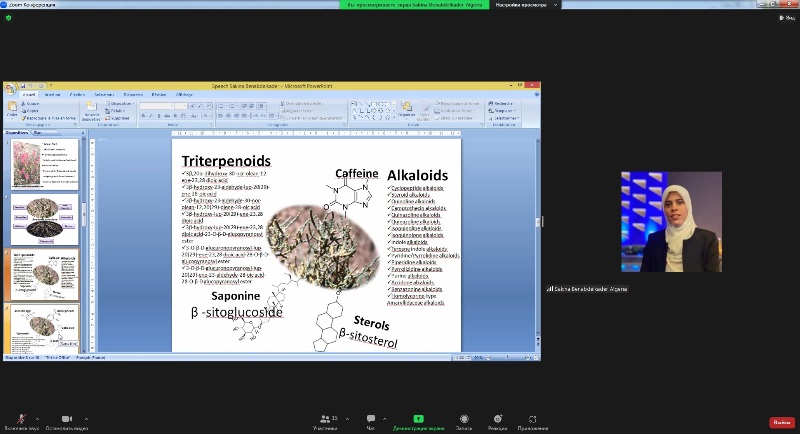800x434 pixels.
Task: Click the red Leave meeting button
Action: [781, 422]
